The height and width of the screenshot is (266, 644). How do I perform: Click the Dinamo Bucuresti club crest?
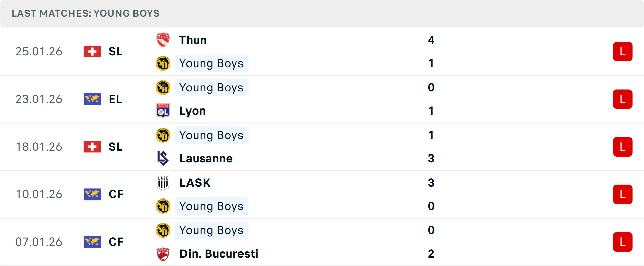[x=163, y=254]
